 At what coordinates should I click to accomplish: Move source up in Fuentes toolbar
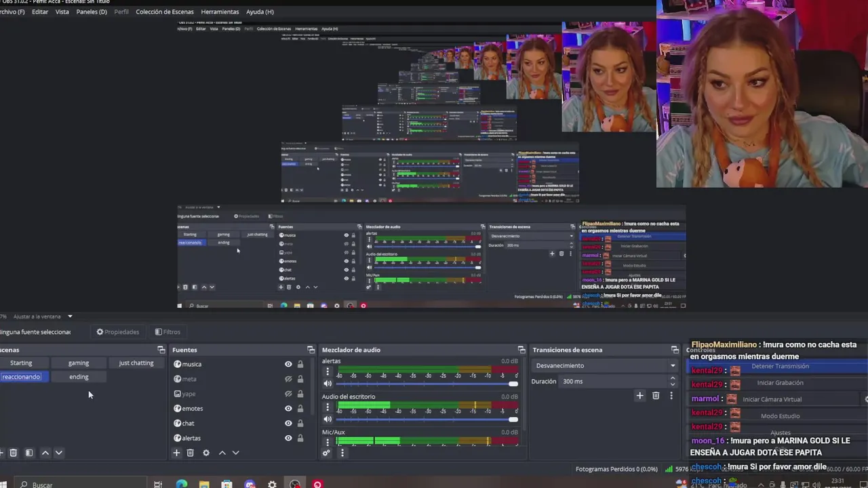pyautogui.click(x=222, y=453)
